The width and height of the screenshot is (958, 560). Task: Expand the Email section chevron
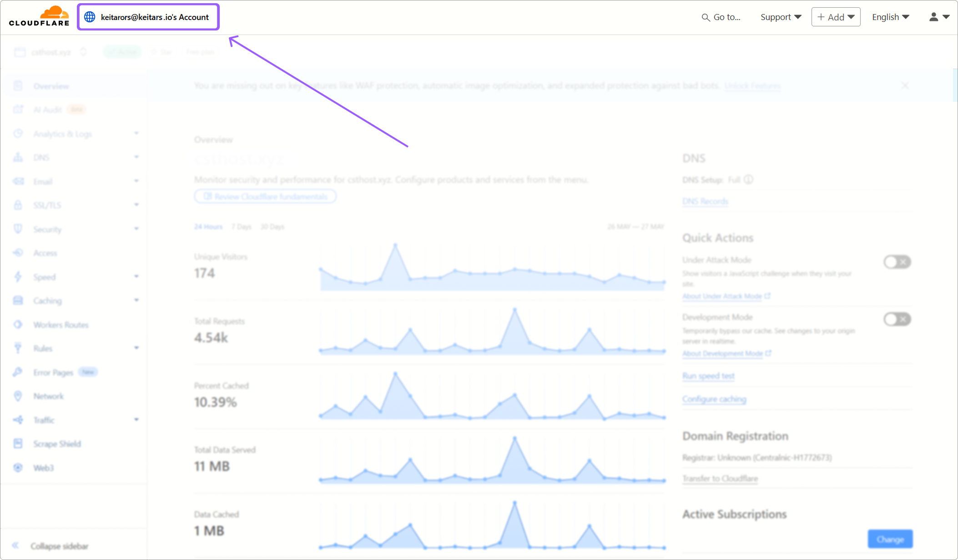[136, 181]
